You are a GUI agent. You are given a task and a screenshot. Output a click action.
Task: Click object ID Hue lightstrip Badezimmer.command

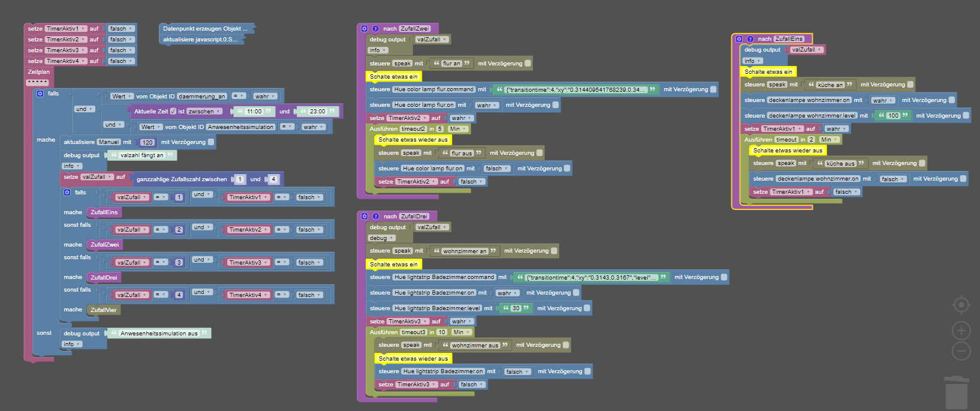click(x=444, y=277)
